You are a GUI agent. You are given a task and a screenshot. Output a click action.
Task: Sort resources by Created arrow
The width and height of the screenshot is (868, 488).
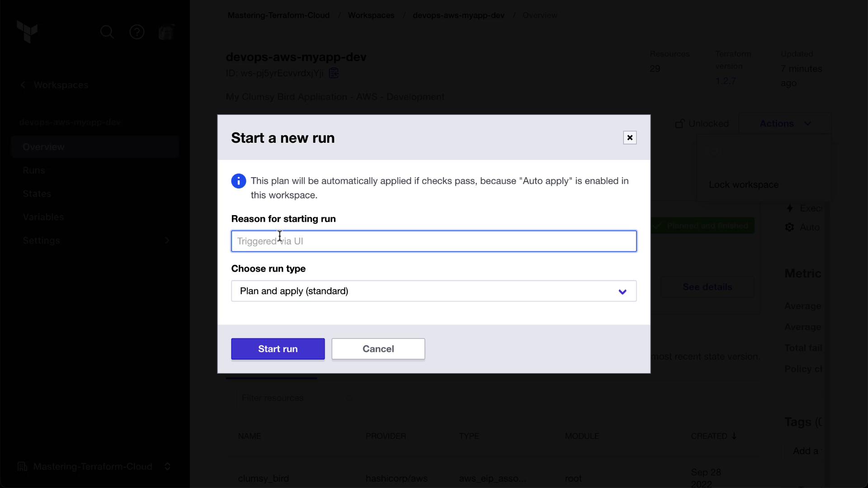[x=734, y=436]
